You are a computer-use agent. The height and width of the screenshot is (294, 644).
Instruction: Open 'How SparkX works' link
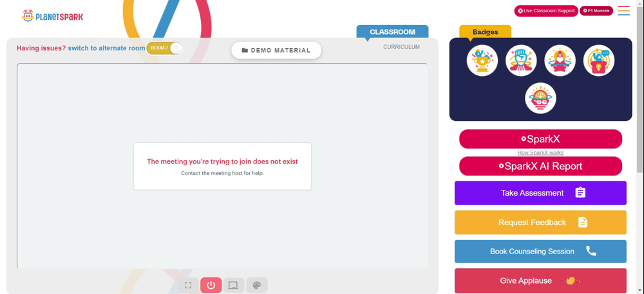coord(540,152)
